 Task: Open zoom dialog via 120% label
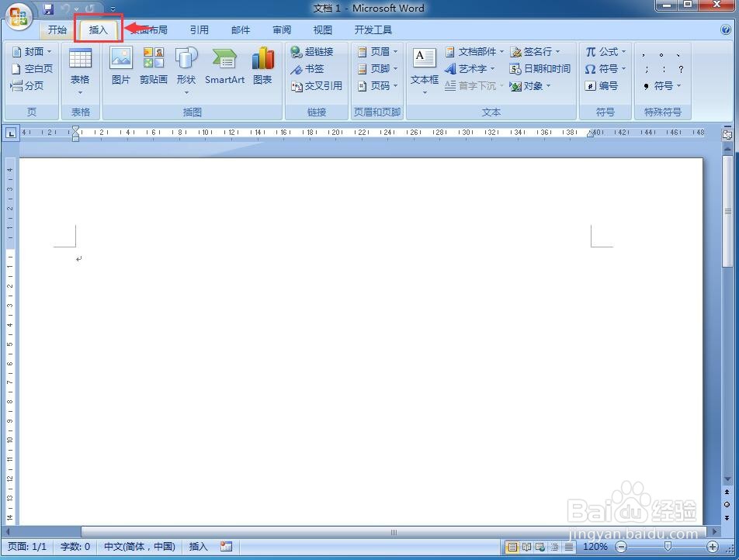[595, 547]
